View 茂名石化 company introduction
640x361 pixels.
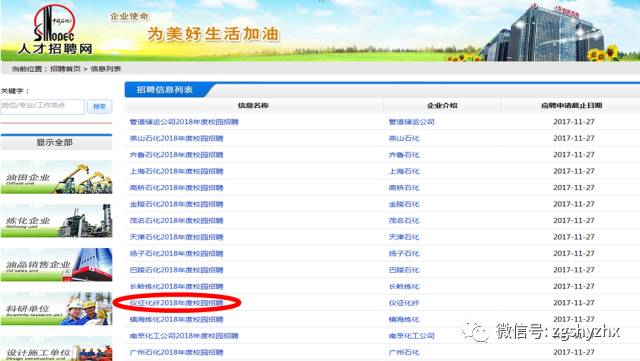(404, 221)
